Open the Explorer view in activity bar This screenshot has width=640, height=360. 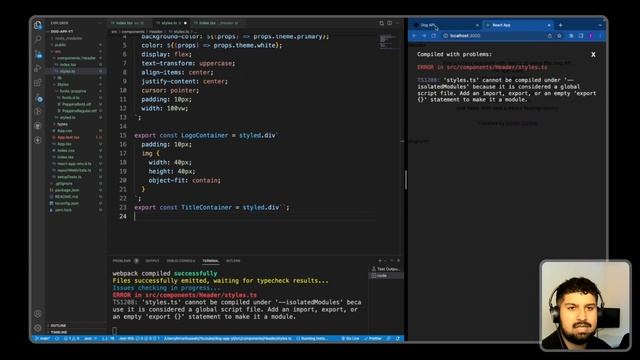(x=38, y=25)
